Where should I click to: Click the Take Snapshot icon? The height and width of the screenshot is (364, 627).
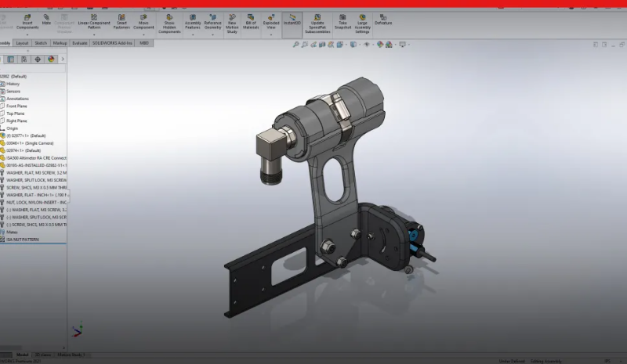(341, 21)
